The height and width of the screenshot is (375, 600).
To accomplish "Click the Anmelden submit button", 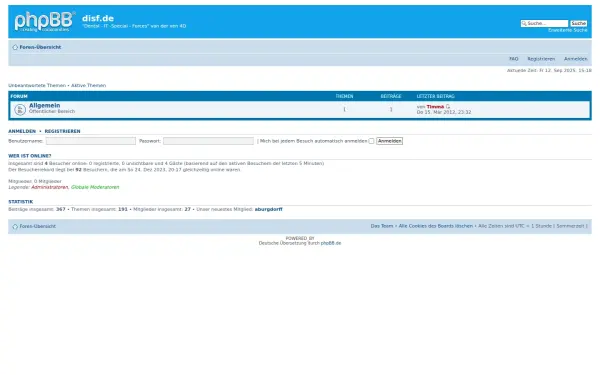I will pos(389,141).
